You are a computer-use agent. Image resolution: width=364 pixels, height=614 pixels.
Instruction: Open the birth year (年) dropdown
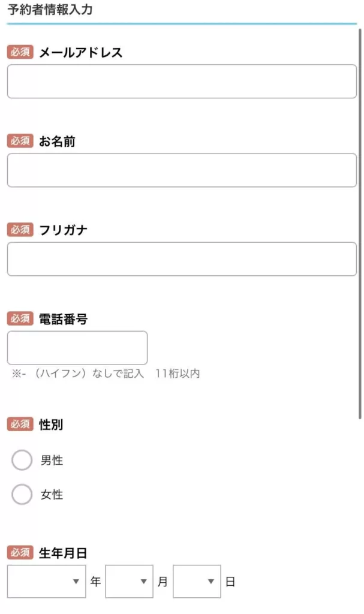pos(47,582)
